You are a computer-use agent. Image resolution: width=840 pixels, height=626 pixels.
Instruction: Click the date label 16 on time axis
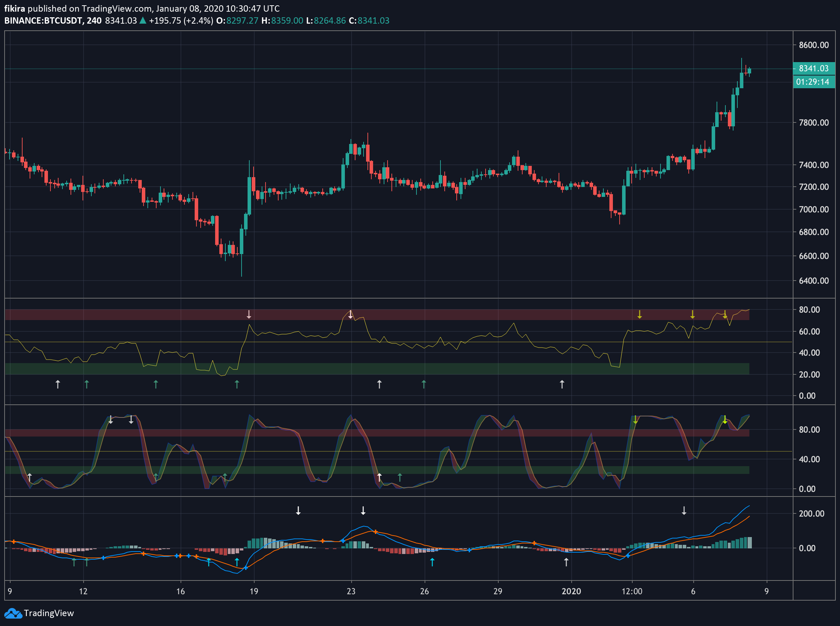[181, 591]
